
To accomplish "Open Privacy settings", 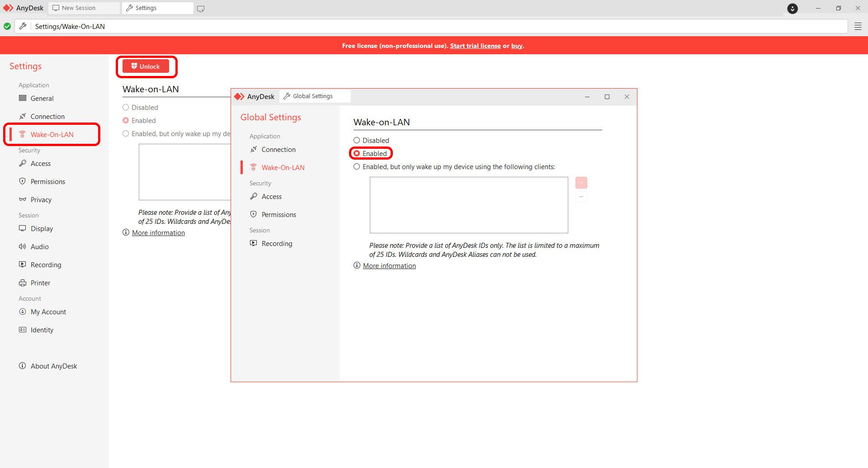I will (41, 199).
